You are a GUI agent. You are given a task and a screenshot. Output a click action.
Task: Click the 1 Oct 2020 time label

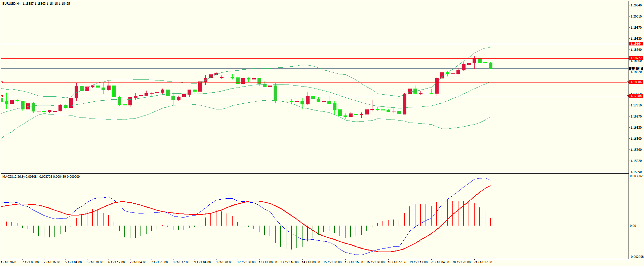[x=9, y=262]
